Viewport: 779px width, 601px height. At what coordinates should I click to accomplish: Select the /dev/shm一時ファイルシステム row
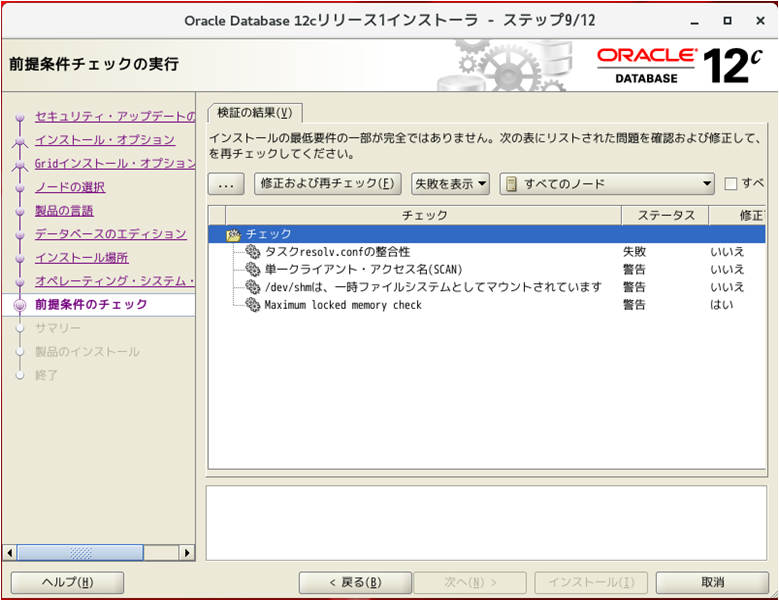(x=487, y=287)
